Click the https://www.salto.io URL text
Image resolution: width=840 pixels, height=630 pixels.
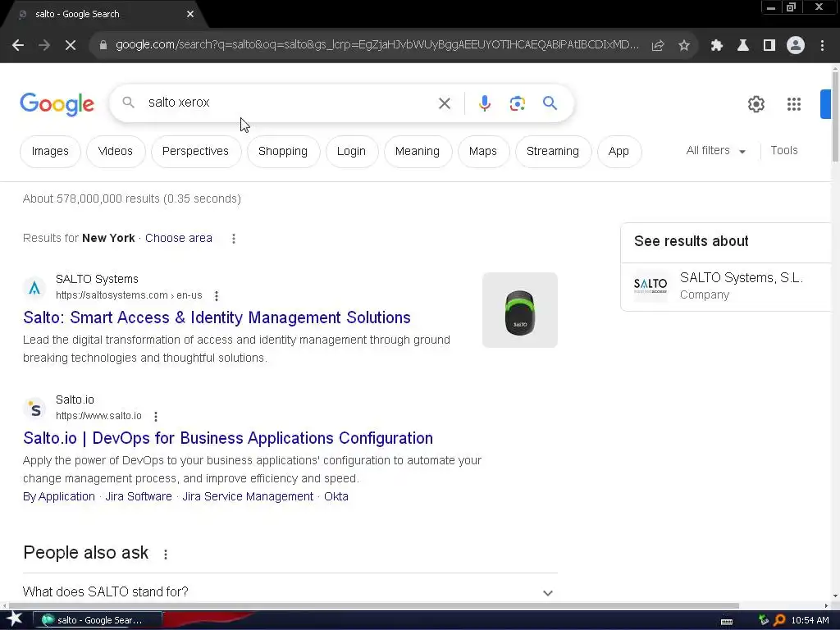98,416
